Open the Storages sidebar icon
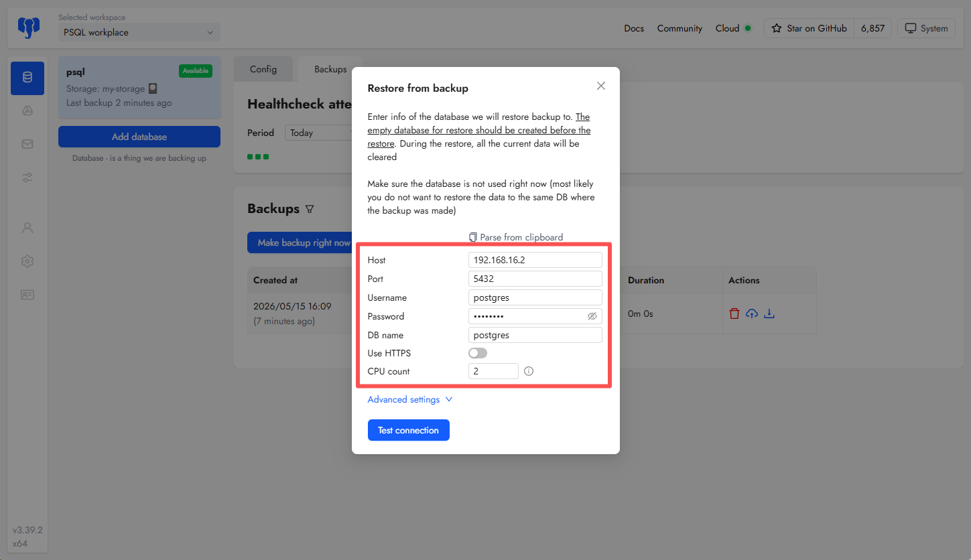The width and height of the screenshot is (971, 560). tap(27, 111)
